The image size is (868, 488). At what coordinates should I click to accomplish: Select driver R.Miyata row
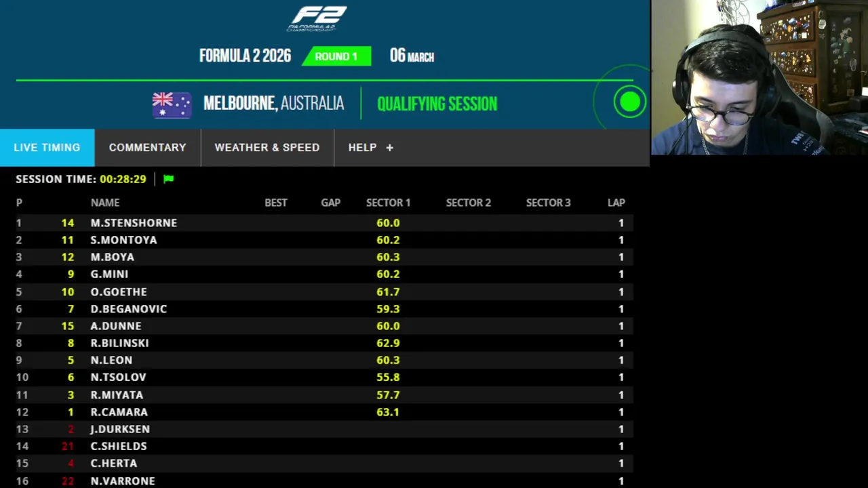point(324,394)
